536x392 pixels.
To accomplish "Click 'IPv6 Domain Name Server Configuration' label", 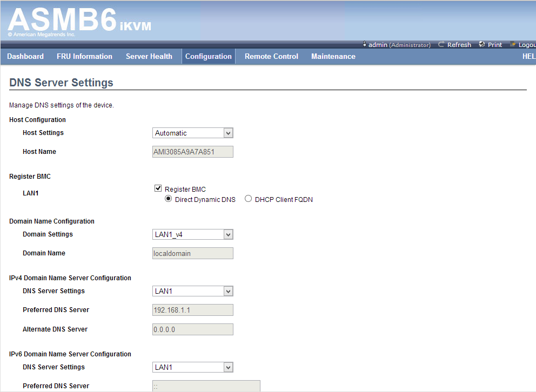I will click(x=70, y=354).
